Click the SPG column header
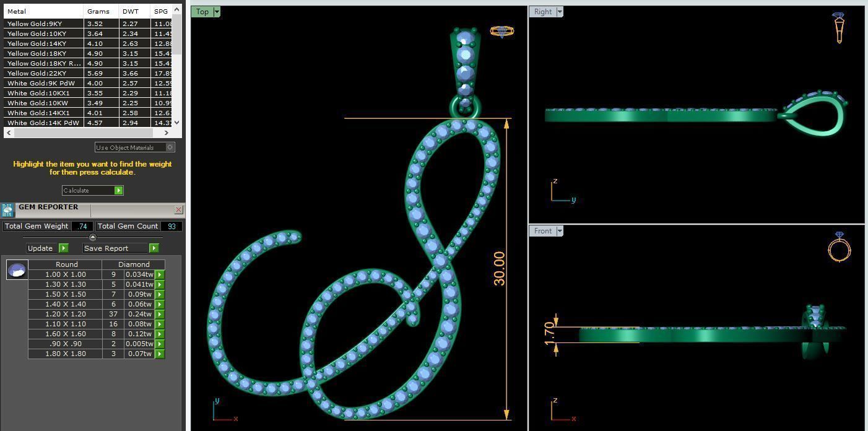Viewport: 868px width, 431px height. [161, 11]
